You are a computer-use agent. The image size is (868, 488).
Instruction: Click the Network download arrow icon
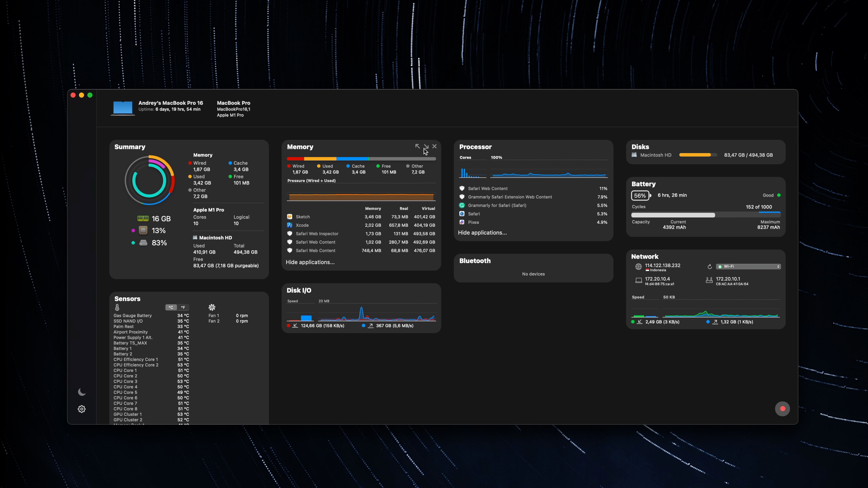click(x=639, y=322)
